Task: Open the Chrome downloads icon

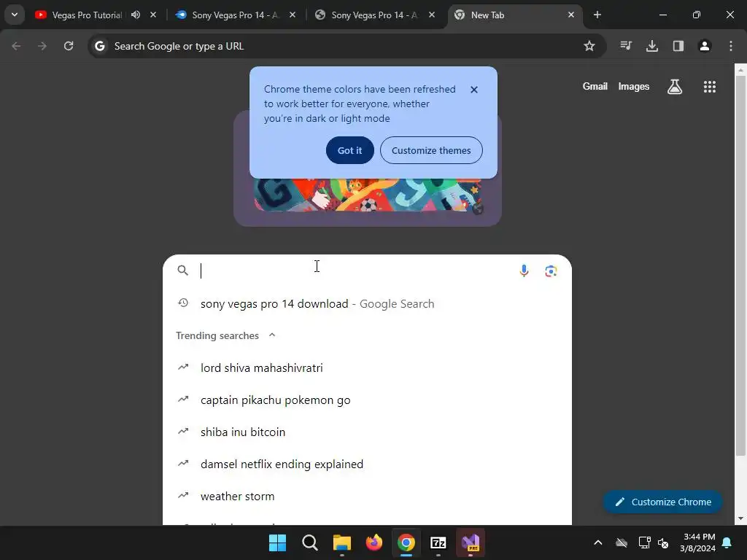Action: click(x=652, y=46)
